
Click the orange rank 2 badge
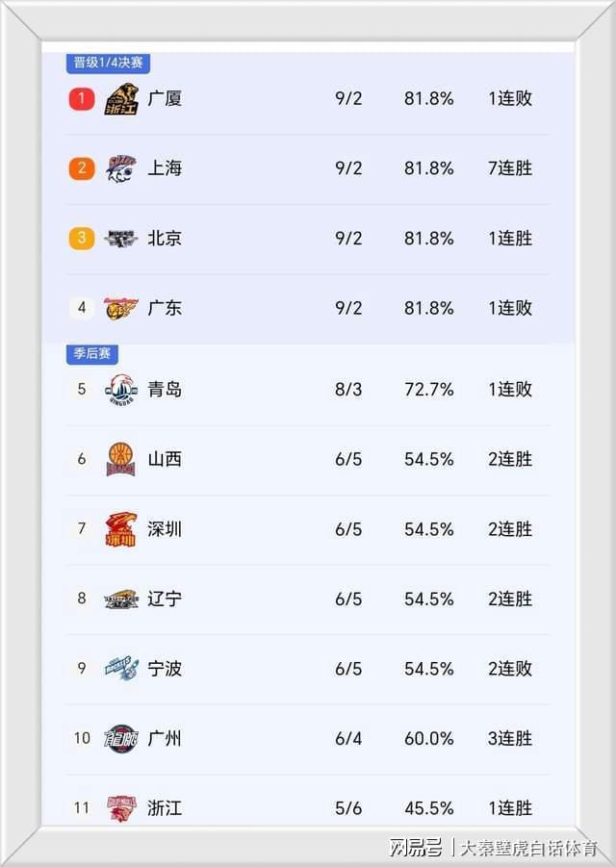pos(82,168)
